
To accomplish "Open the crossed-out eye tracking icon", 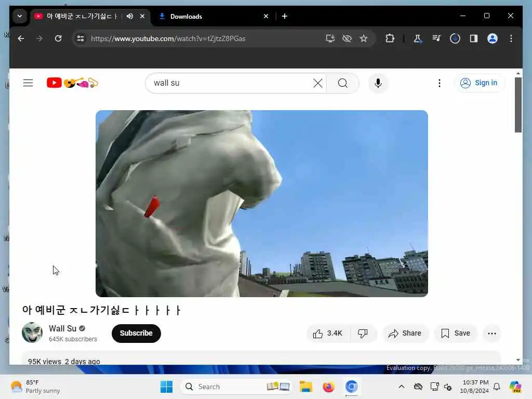I will pos(347,38).
